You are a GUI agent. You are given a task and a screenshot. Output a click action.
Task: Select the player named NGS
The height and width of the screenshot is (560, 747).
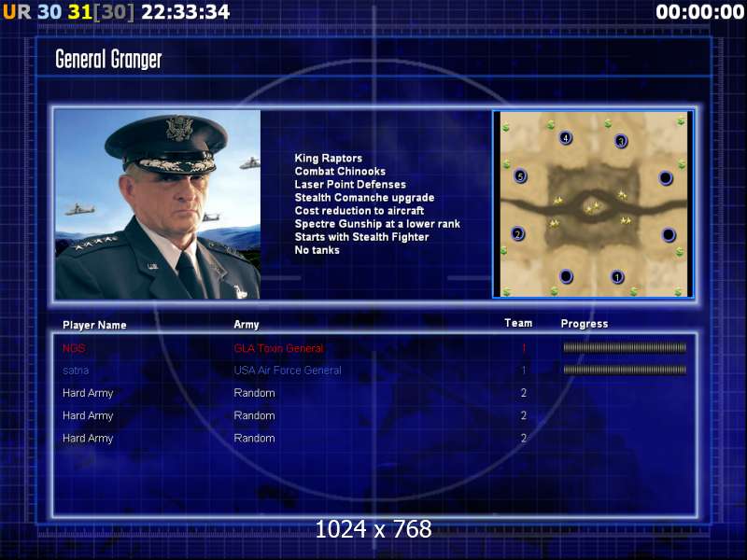(74, 348)
